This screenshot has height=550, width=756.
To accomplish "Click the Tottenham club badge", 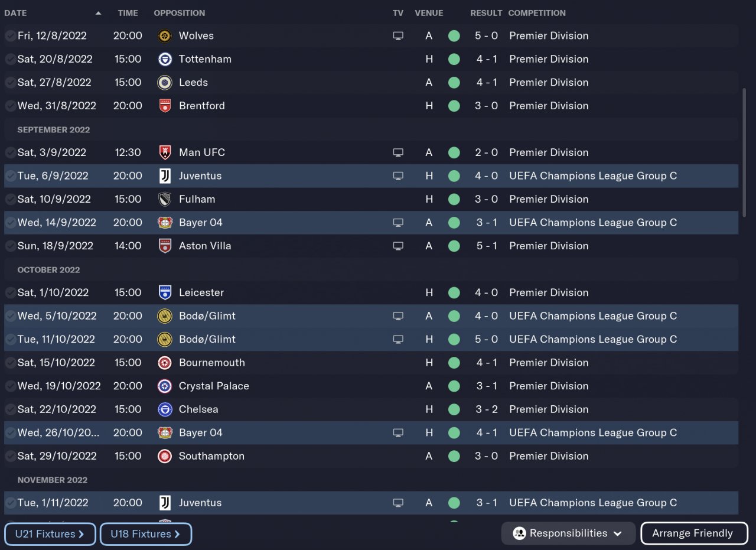I will [165, 59].
